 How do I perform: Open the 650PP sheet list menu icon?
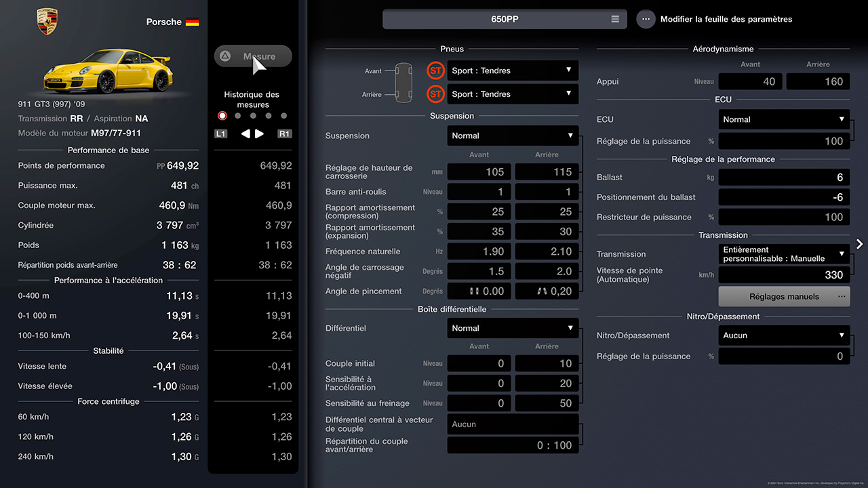pos(615,19)
